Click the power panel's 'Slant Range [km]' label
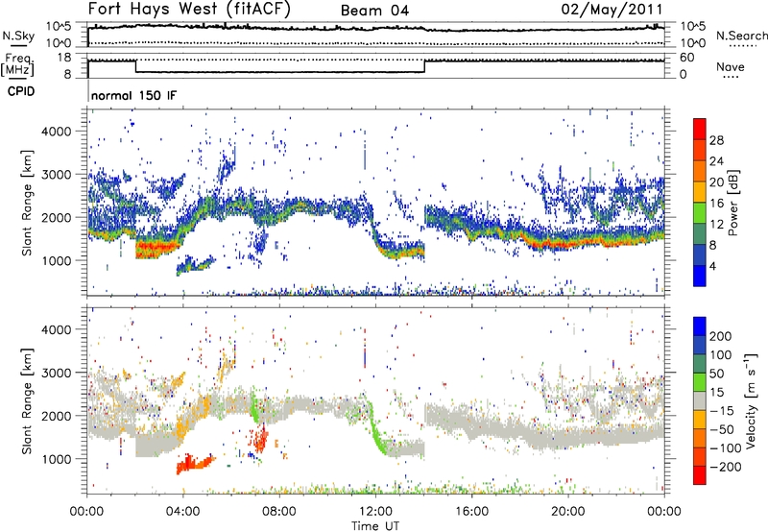This screenshot has height=532, width=768. 27,203
